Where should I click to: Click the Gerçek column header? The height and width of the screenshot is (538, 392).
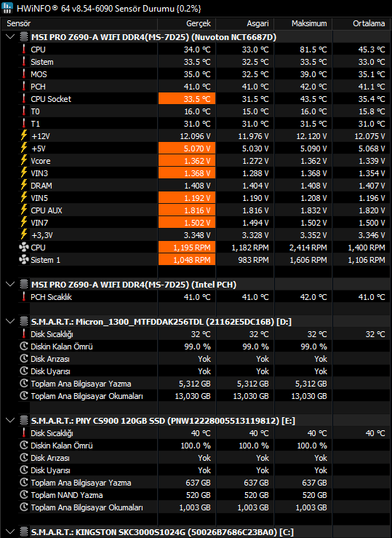(x=199, y=23)
